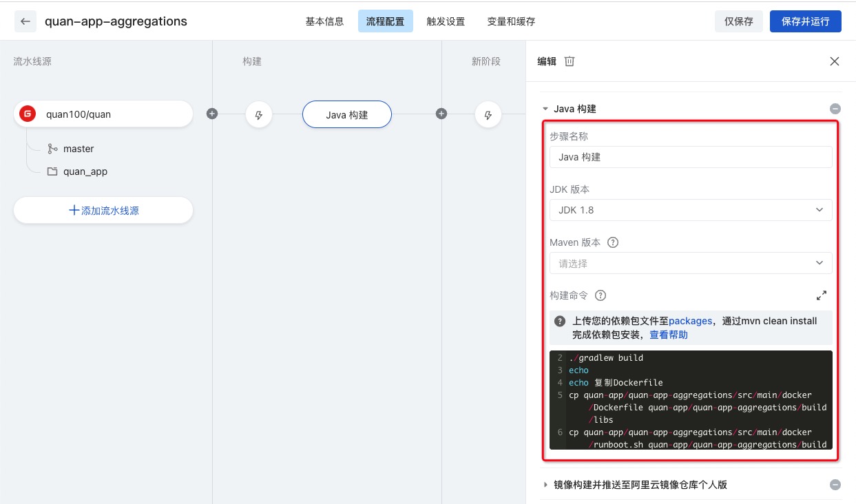Click the 新阶段 stage label

tap(486, 61)
